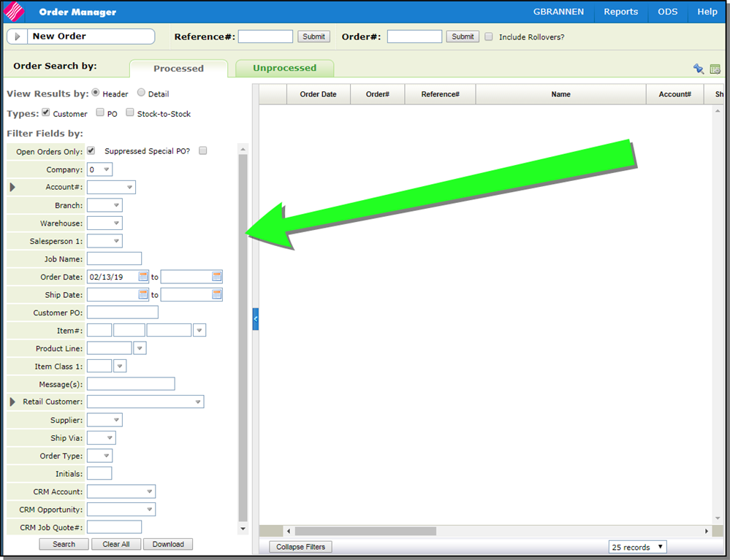The image size is (730, 560).
Task: Click the New Order arrow icon
Action: 18,37
